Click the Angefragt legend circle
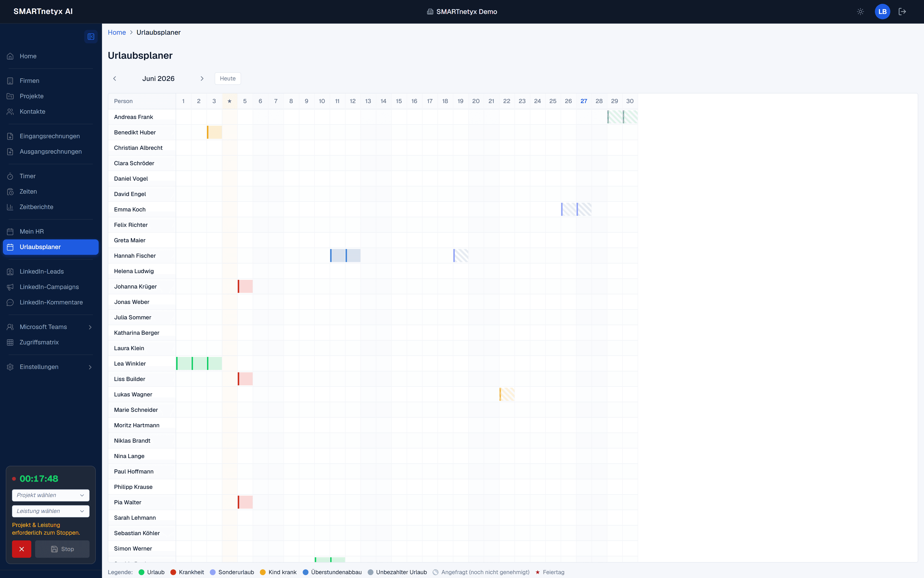The height and width of the screenshot is (578, 924). [436, 572]
